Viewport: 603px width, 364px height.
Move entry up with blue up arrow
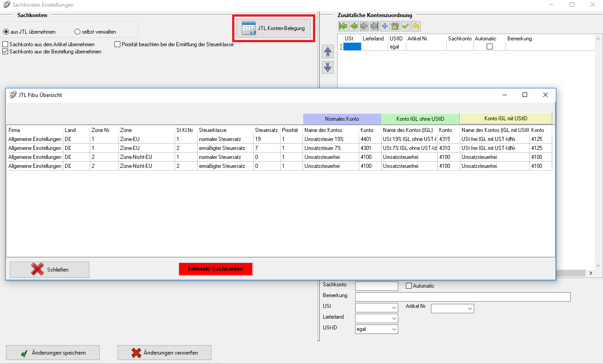click(328, 52)
